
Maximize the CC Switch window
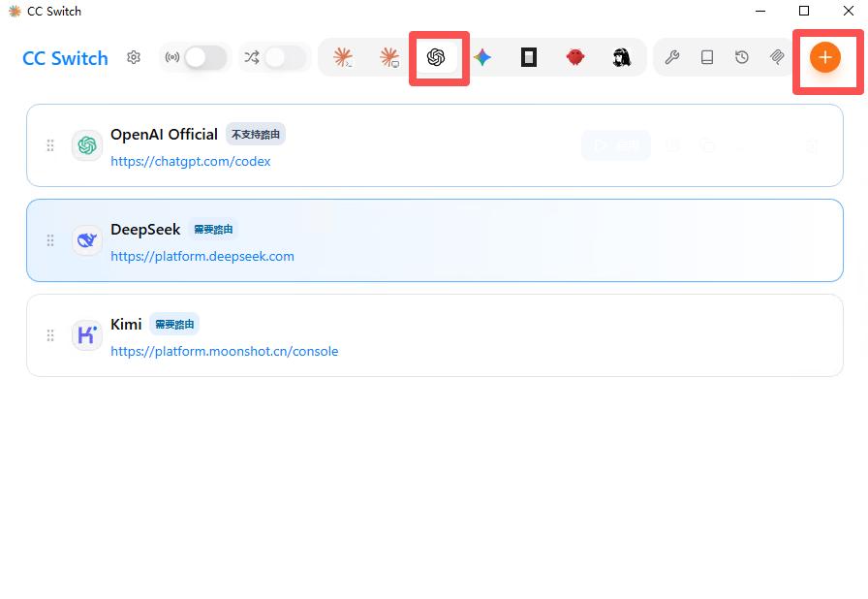pyautogui.click(x=804, y=11)
